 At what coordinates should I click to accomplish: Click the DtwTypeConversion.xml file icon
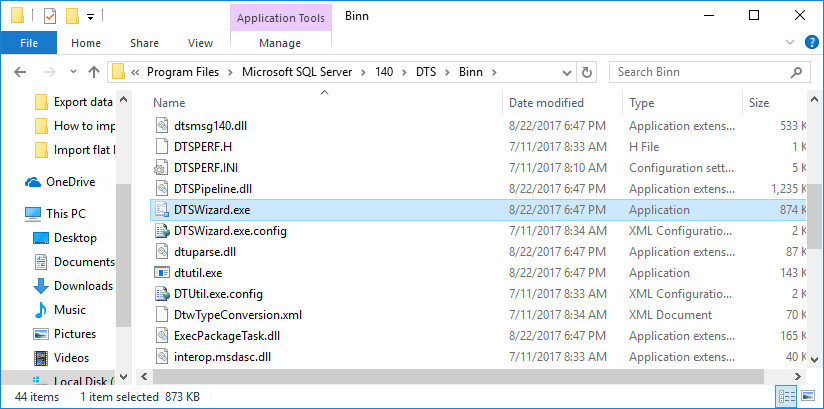[164, 314]
